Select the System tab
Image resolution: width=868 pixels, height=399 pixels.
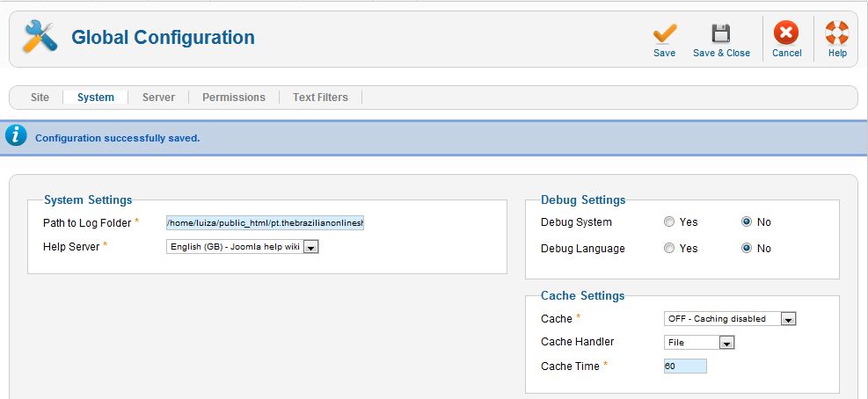click(x=96, y=98)
